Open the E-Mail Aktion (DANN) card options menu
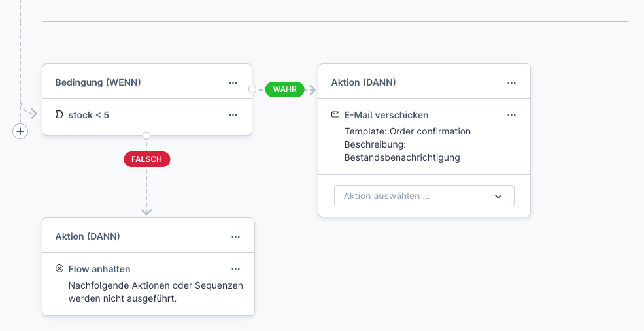The width and height of the screenshot is (644, 331). point(512,83)
